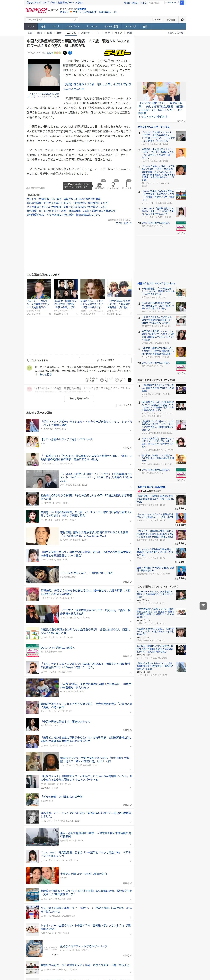Open マコーレー・カルキン recommended article thumbnail
210x980 pixels.
pyautogui.click(x=38, y=289)
